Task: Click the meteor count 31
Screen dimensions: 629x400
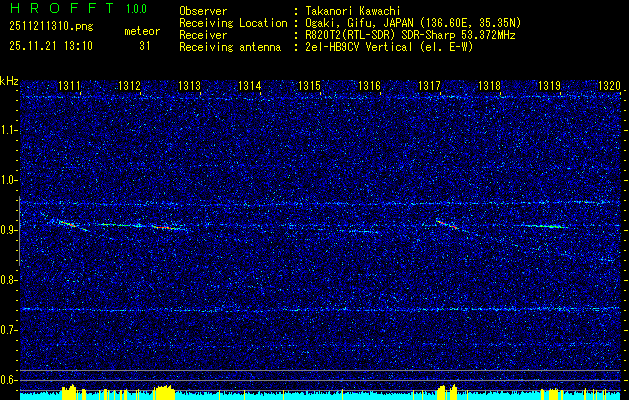Action: [x=145, y=46]
